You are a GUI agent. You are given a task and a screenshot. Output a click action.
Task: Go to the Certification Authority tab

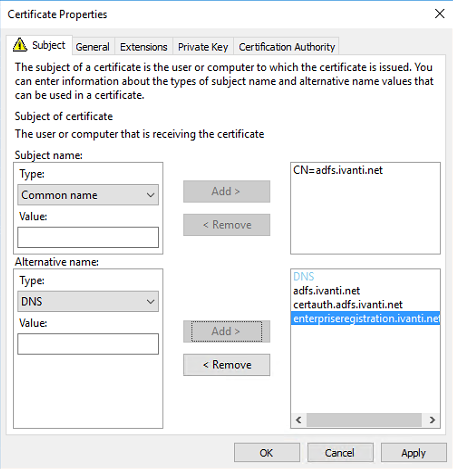(287, 47)
